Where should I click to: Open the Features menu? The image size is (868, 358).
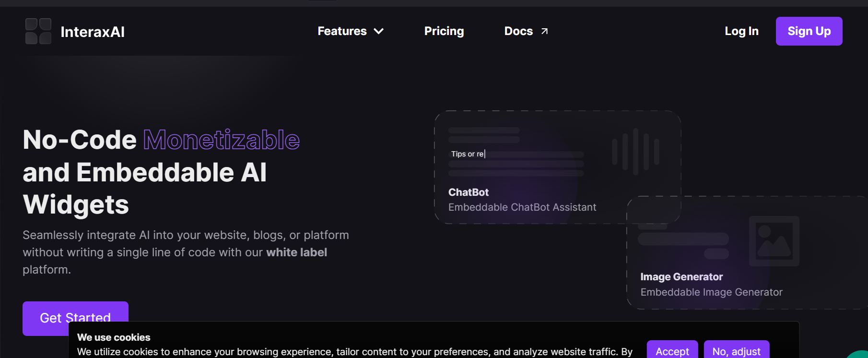(x=342, y=31)
